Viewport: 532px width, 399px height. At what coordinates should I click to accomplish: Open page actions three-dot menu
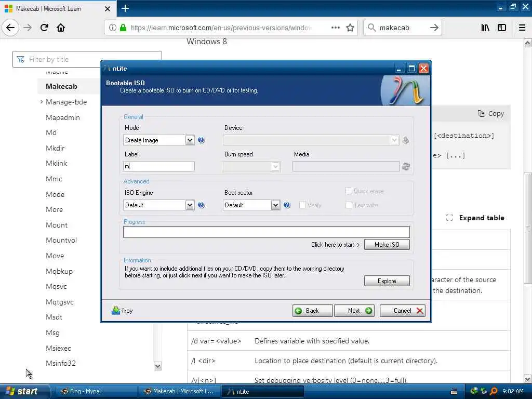point(336,28)
